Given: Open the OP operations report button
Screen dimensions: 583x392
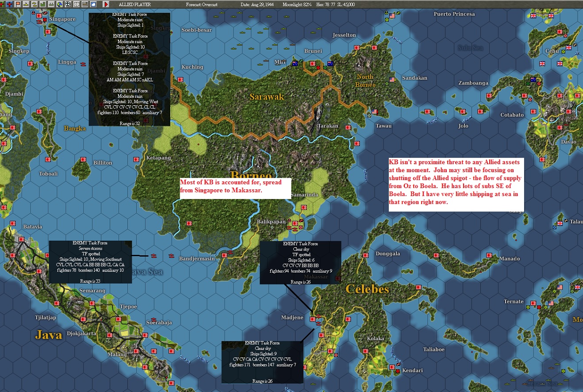Looking at the screenshot, I should 77,4.
